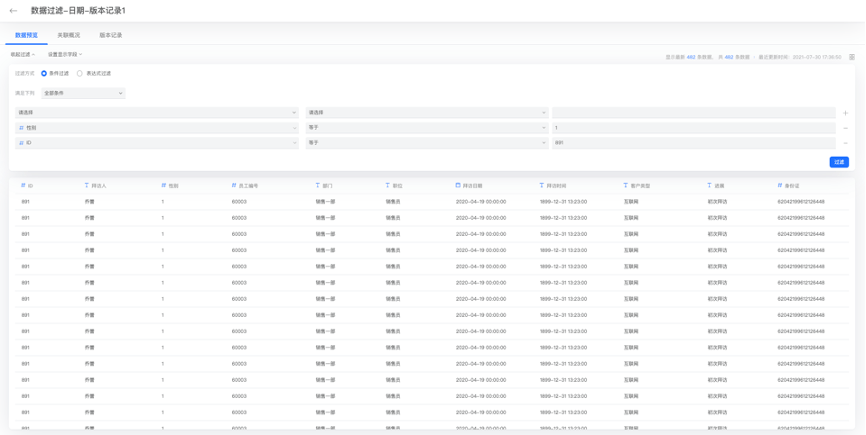The width and height of the screenshot is (866, 435).
Task: Switch to the 关联概况 tab
Action: click(68, 35)
